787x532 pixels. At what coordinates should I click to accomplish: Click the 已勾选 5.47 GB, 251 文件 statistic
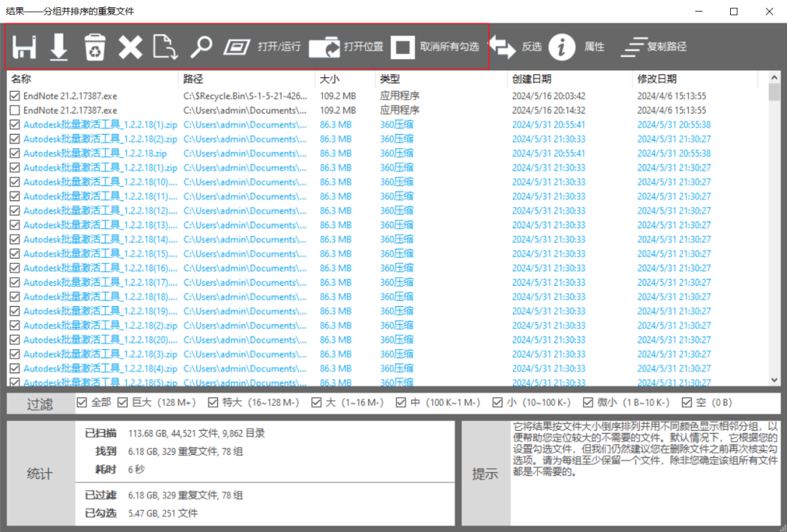coord(141,513)
